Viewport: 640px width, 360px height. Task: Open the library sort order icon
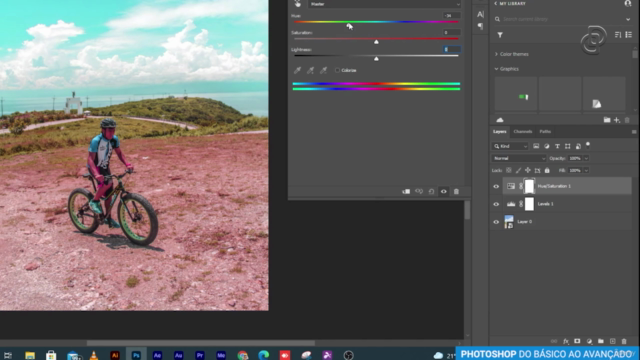pos(618,35)
